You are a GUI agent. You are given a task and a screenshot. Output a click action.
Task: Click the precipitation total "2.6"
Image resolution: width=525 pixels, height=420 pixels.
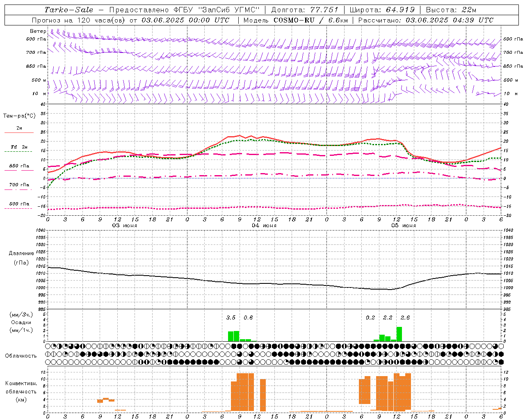point(405,318)
